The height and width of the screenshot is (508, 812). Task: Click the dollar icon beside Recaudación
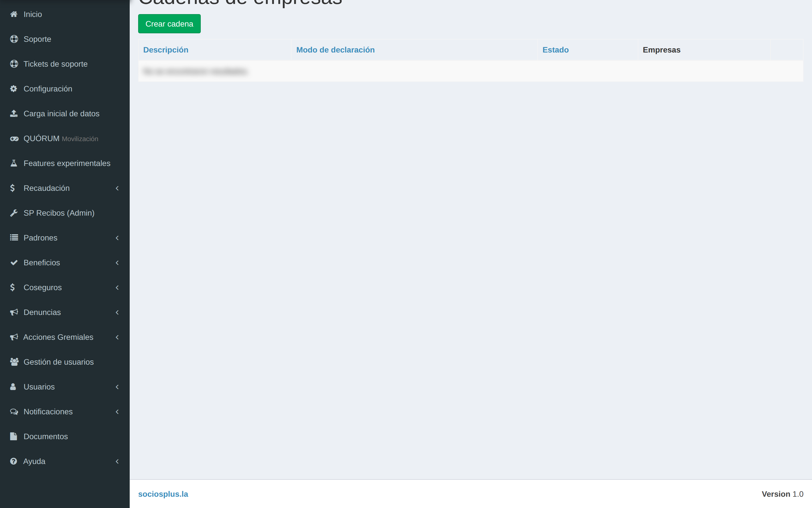tap(12, 188)
